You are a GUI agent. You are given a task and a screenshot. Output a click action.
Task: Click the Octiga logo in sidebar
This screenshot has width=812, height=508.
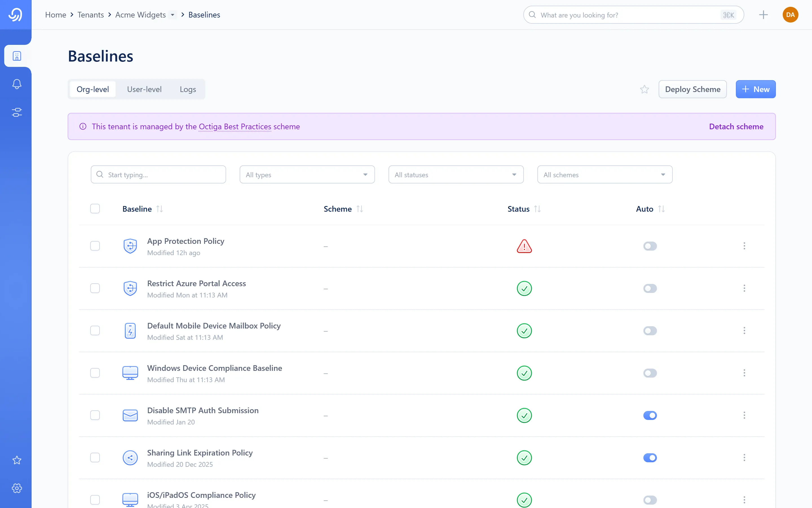pos(16,14)
